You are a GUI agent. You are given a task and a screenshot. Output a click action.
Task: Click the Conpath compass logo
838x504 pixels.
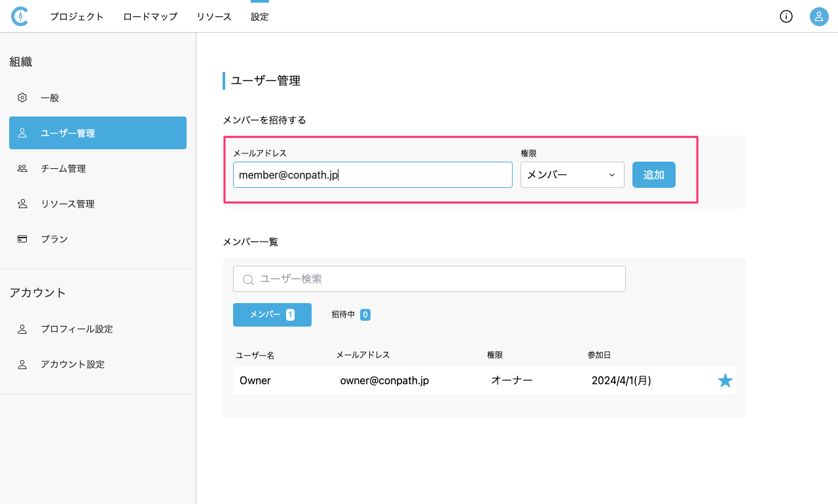click(20, 16)
